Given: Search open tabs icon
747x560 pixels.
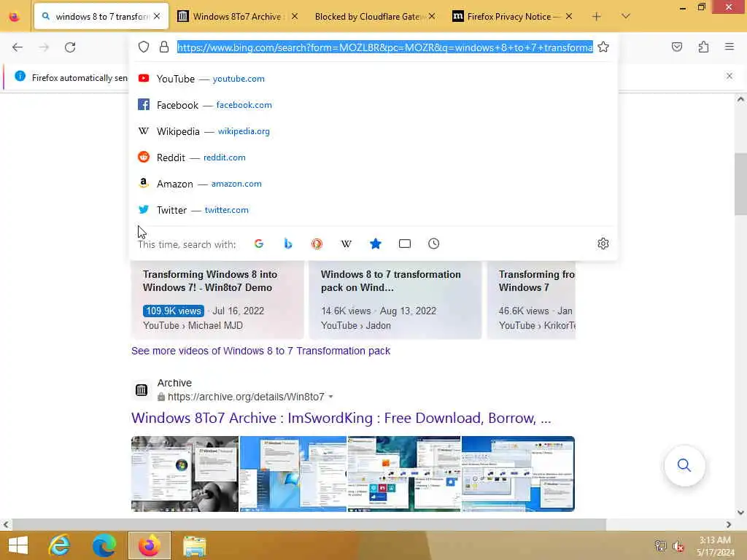Looking at the screenshot, I should coord(404,244).
